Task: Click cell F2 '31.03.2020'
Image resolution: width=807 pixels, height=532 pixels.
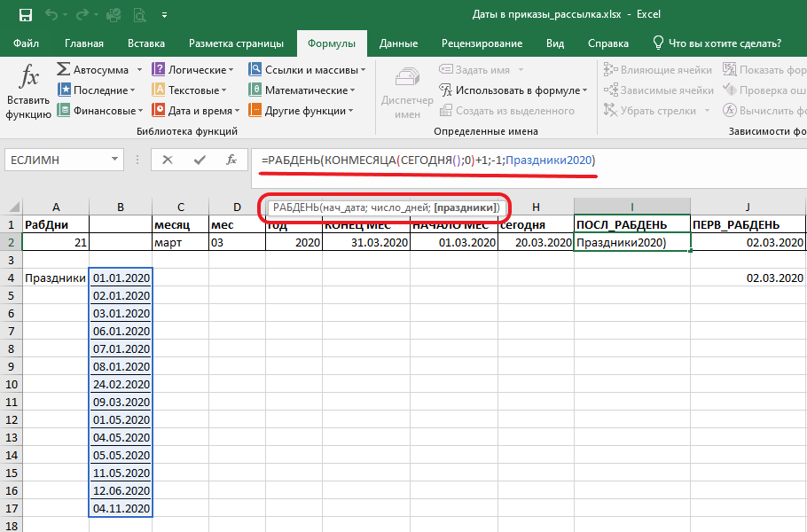Action: tap(366, 242)
